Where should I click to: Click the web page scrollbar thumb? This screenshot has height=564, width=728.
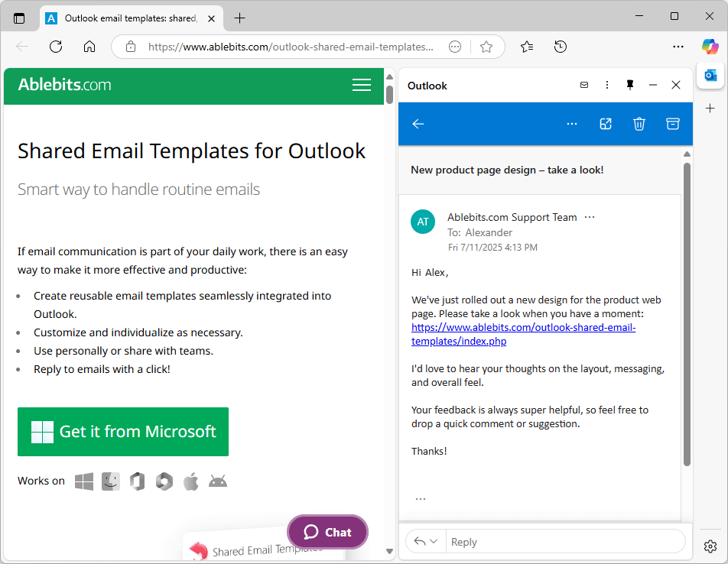pyautogui.click(x=389, y=95)
